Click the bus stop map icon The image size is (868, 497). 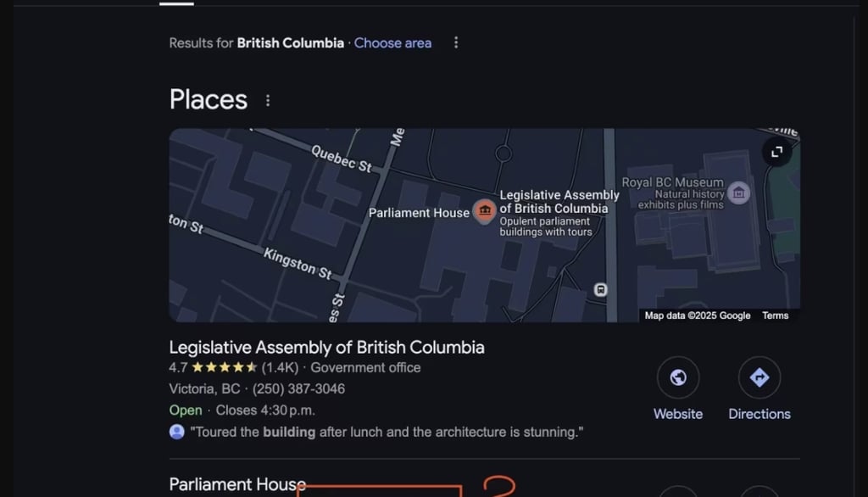click(x=601, y=290)
